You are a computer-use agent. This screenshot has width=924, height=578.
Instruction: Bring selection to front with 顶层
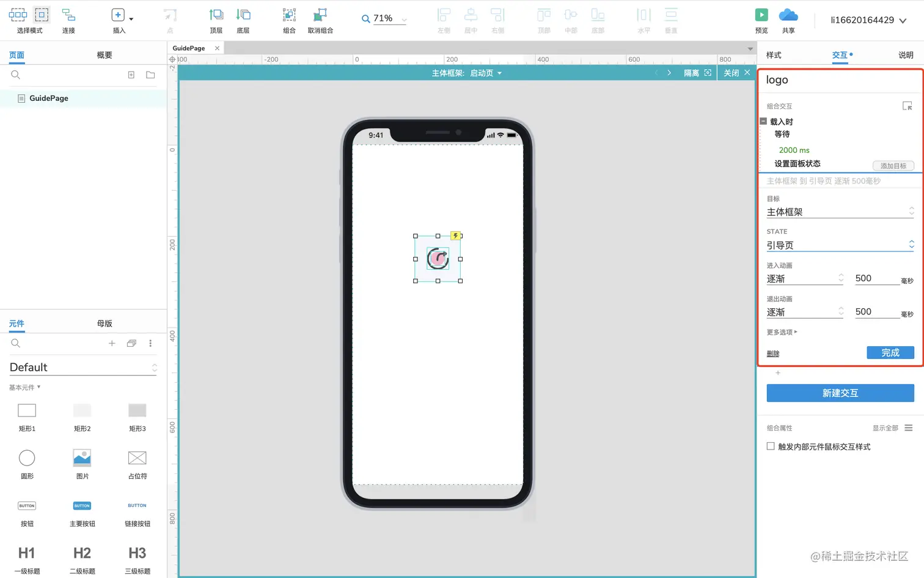coord(216,20)
